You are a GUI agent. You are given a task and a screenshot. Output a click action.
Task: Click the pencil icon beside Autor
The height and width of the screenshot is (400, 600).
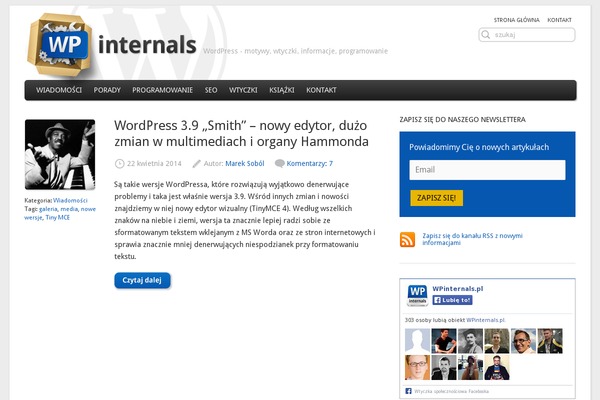(196, 164)
